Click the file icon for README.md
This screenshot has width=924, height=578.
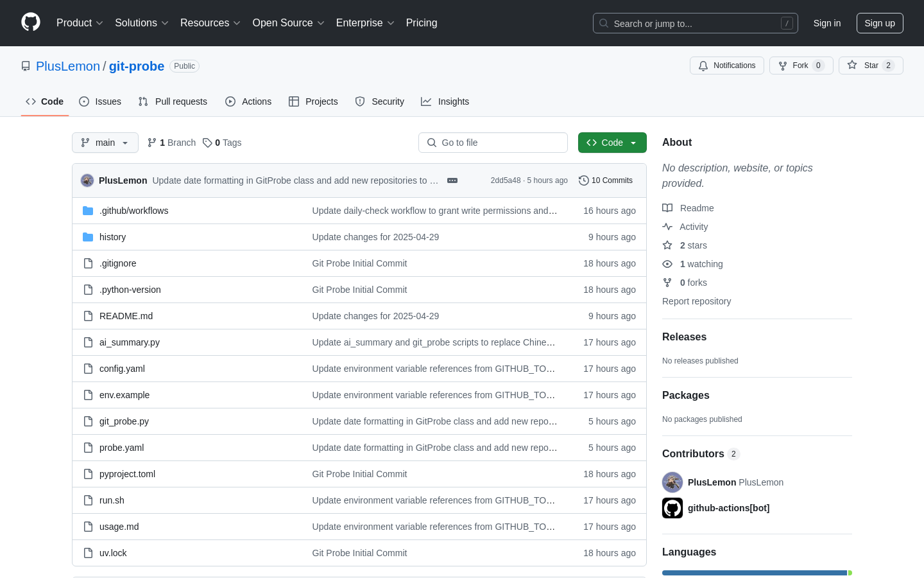(x=88, y=316)
